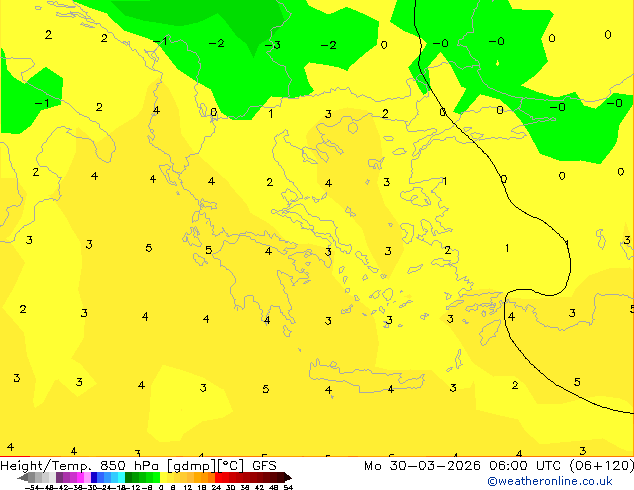Click the dark red right arrow end of the color scale

288,477
